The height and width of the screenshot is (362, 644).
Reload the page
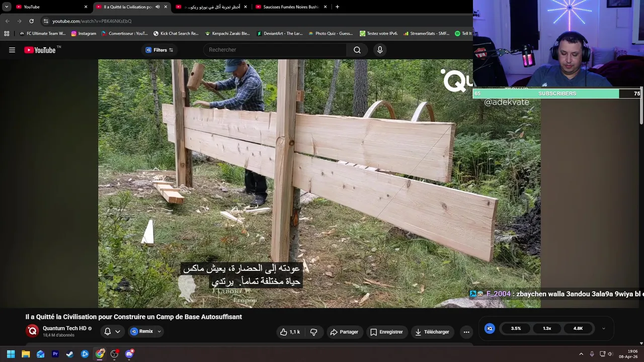tap(31, 21)
